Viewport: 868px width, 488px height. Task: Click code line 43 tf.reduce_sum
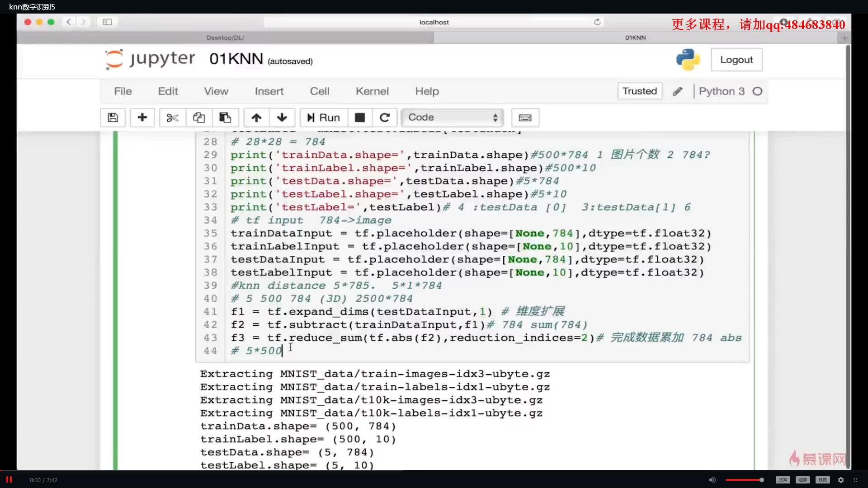point(486,338)
